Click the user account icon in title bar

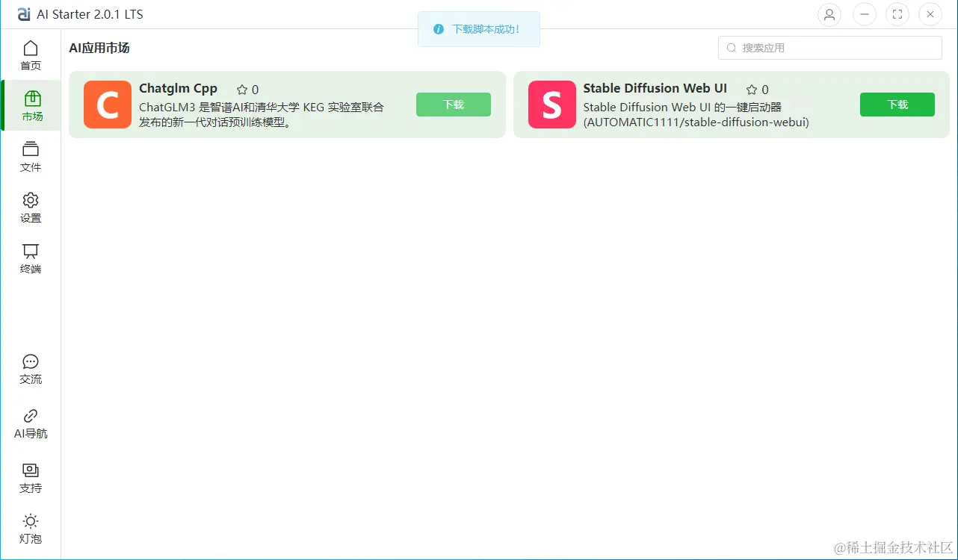click(829, 14)
